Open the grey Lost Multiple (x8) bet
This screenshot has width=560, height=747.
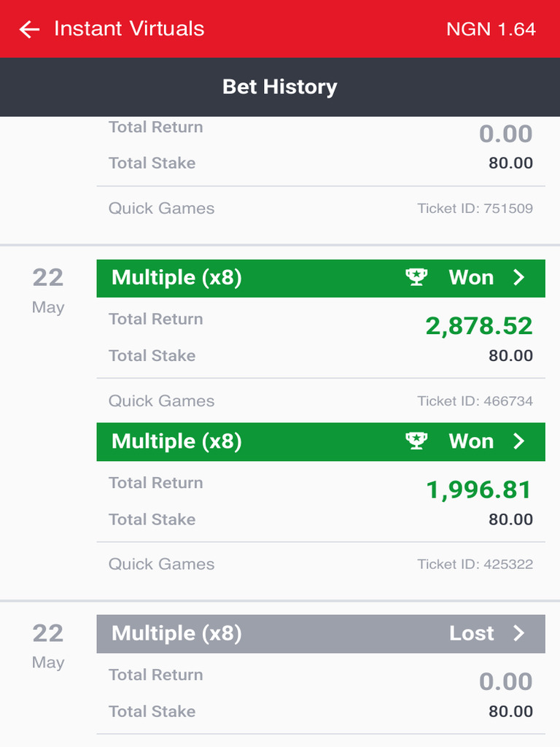176,633
